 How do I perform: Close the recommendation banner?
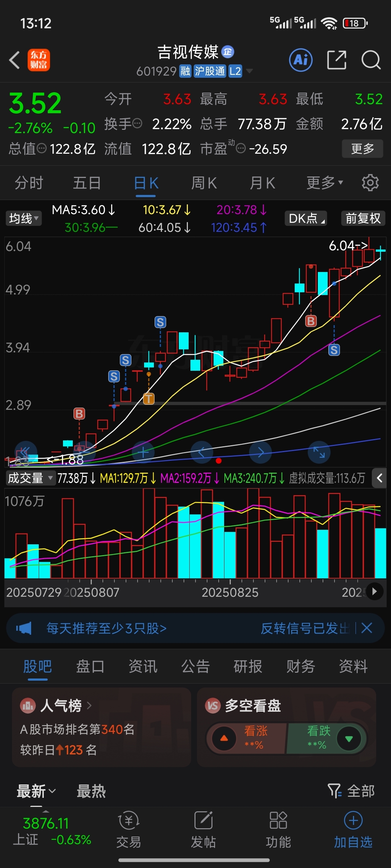tap(367, 628)
